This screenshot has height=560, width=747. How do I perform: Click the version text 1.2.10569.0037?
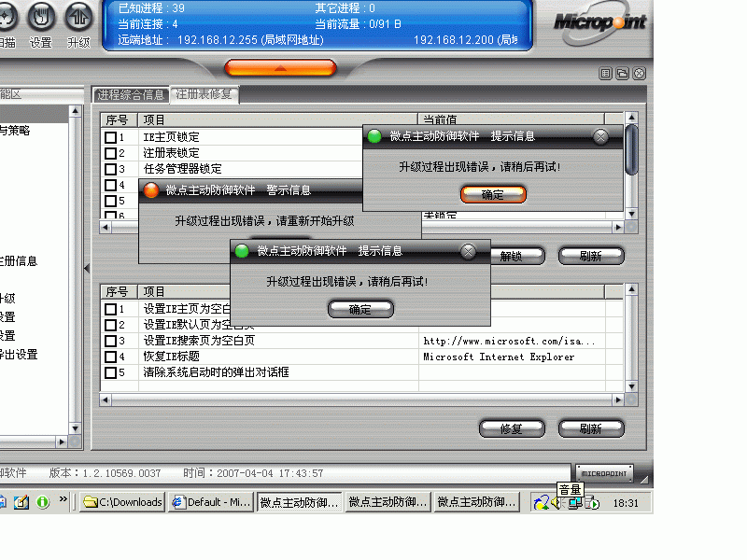click(122, 473)
